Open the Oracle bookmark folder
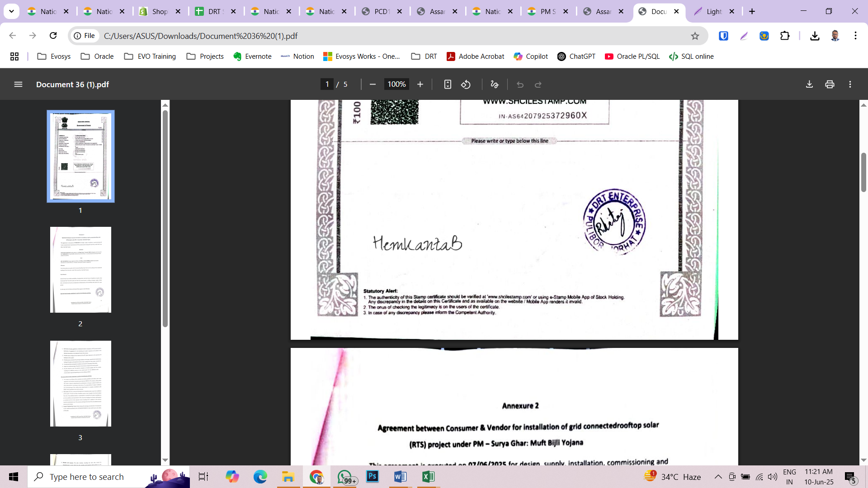This screenshot has height=488, width=868. click(x=97, y=56)
